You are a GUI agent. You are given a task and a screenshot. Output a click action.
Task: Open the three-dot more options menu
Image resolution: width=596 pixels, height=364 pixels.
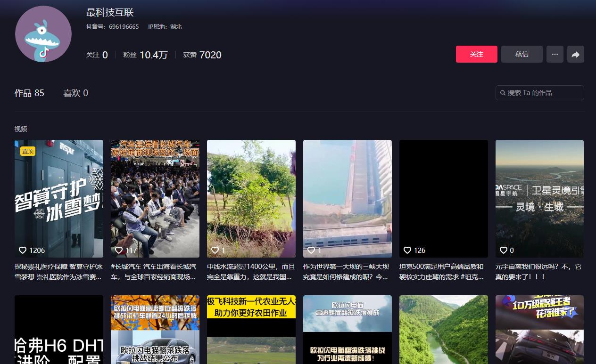(x=555, y=54)
